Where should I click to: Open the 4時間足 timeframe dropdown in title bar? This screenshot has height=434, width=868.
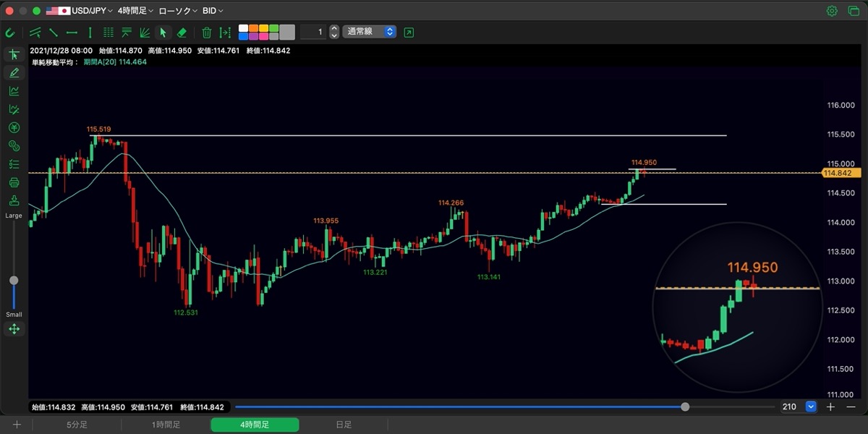(135, 11)
